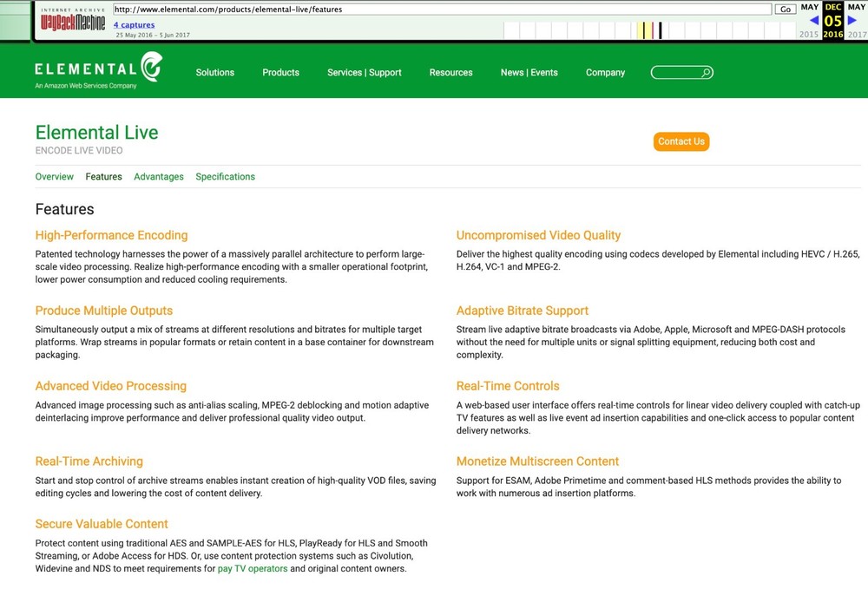
Task: Switch to the Advantages tab
Action: coord(159,177)
